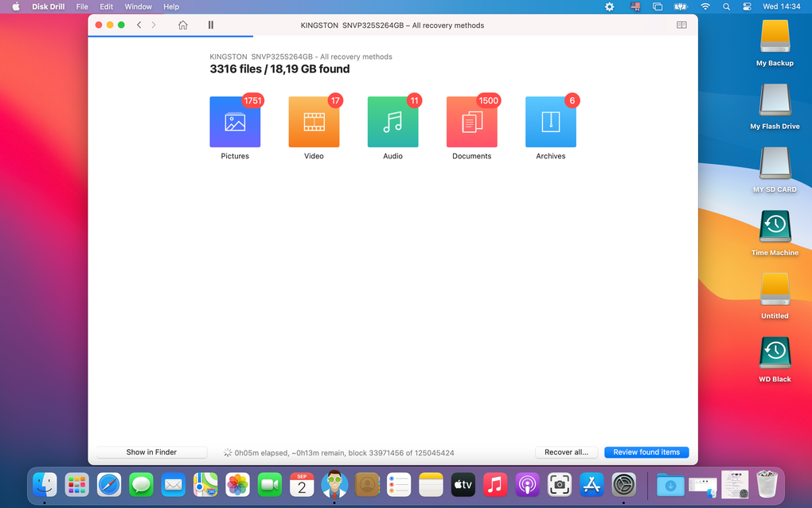Open Photos from the Dock
The width and height of the screenshot is (812, 508).
pos(238,485)
